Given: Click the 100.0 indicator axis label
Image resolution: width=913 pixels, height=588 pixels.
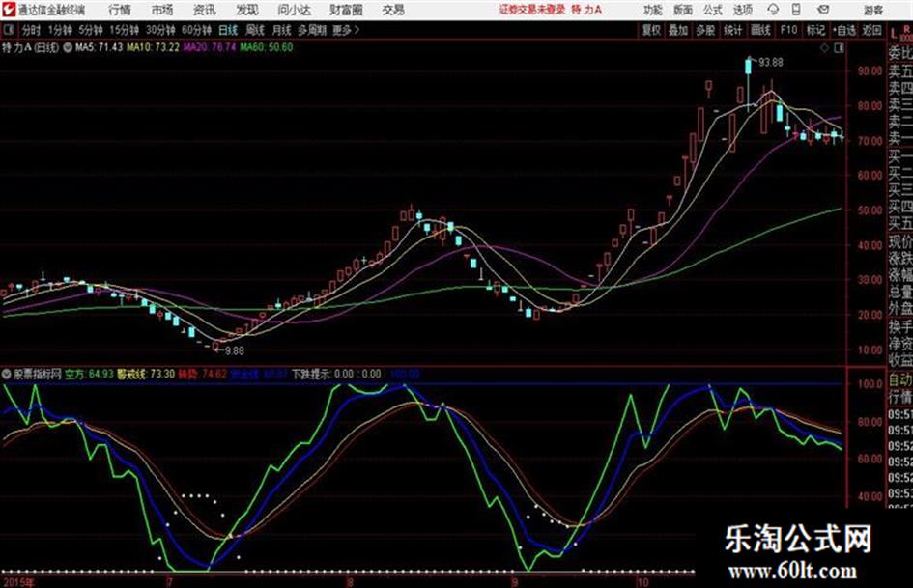Looking at the screenshot, I should [x=871, y=384].
